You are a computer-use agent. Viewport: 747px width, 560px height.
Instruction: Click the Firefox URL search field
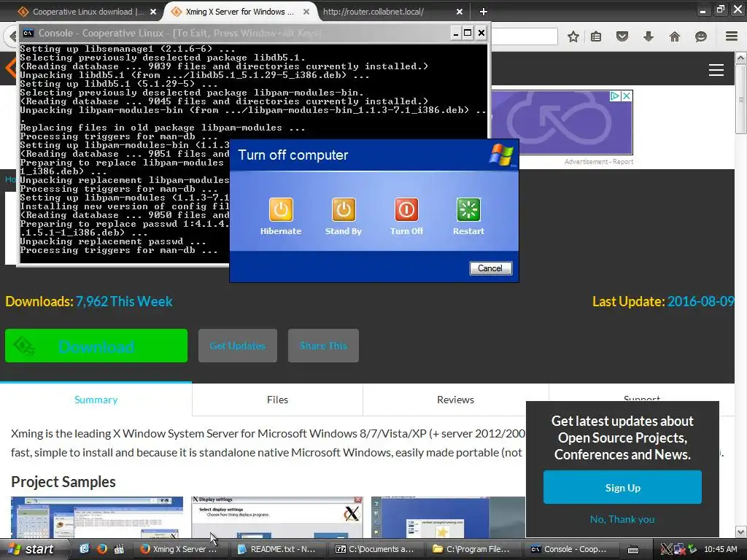(524, 36)
